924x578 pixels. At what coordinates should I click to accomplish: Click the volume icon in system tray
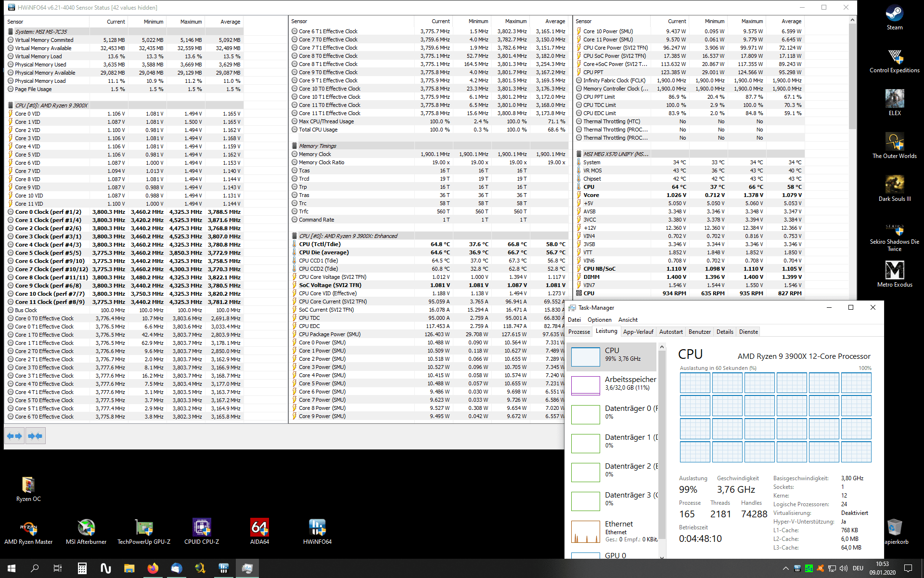click(x=844, y=568)
